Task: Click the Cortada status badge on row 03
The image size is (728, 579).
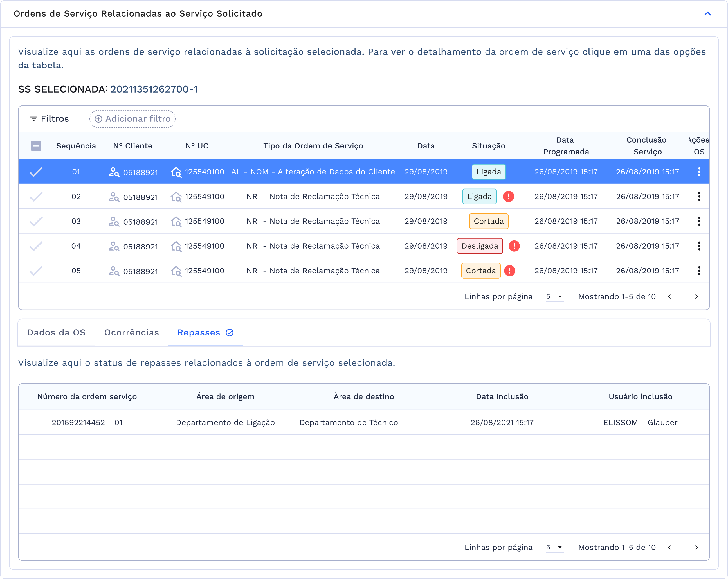Action: pos(489,221)
